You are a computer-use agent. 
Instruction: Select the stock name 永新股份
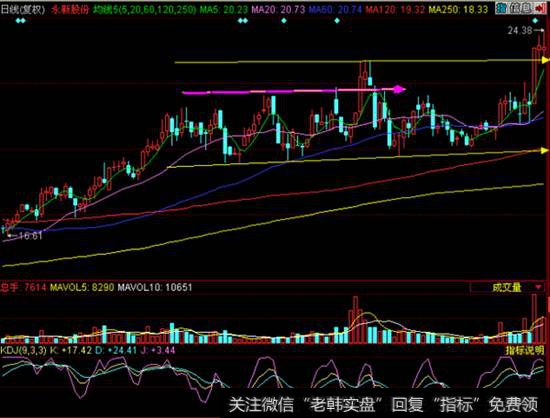[x=70, y=9]
